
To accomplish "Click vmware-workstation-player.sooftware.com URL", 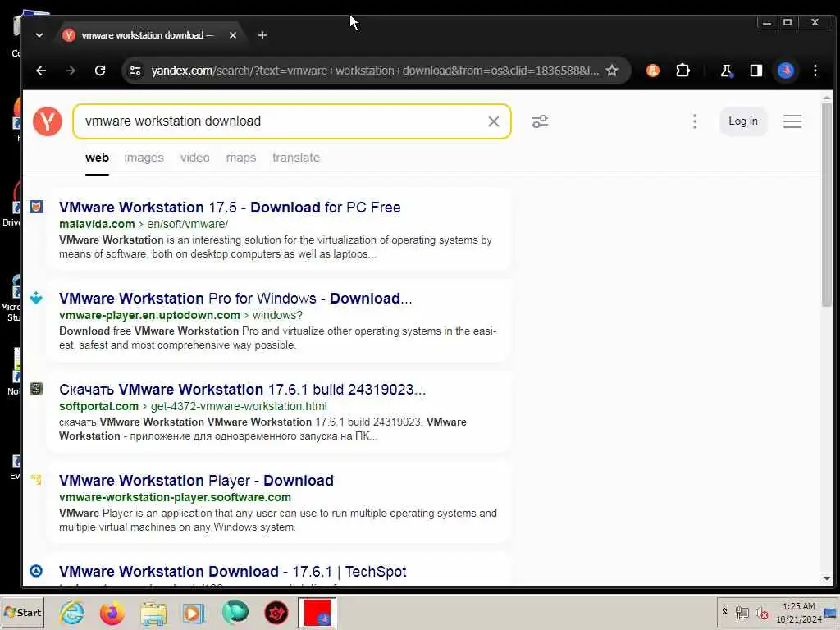I will [x=176, y=497].
